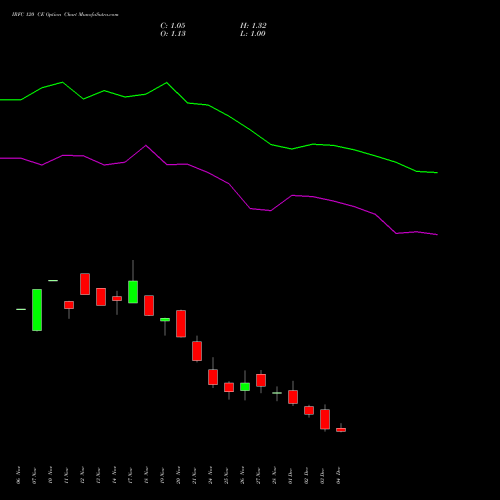Click the 06 Nov date label
The image size is (500, 500).
[18, 475]
